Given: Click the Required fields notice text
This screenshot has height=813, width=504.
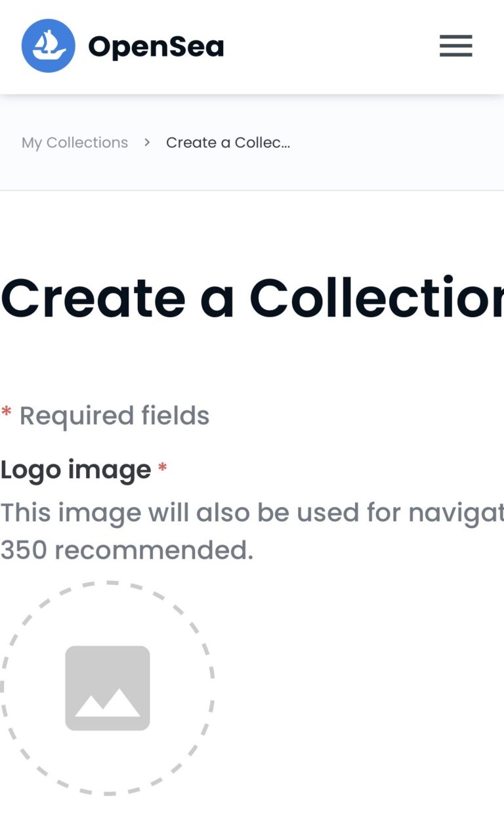Looking at the screenshot, I should 114,416.
